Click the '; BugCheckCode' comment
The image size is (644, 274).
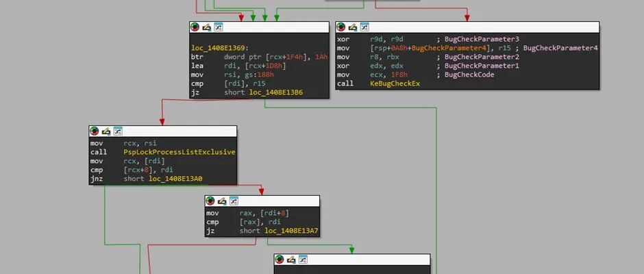click(465, 75)
